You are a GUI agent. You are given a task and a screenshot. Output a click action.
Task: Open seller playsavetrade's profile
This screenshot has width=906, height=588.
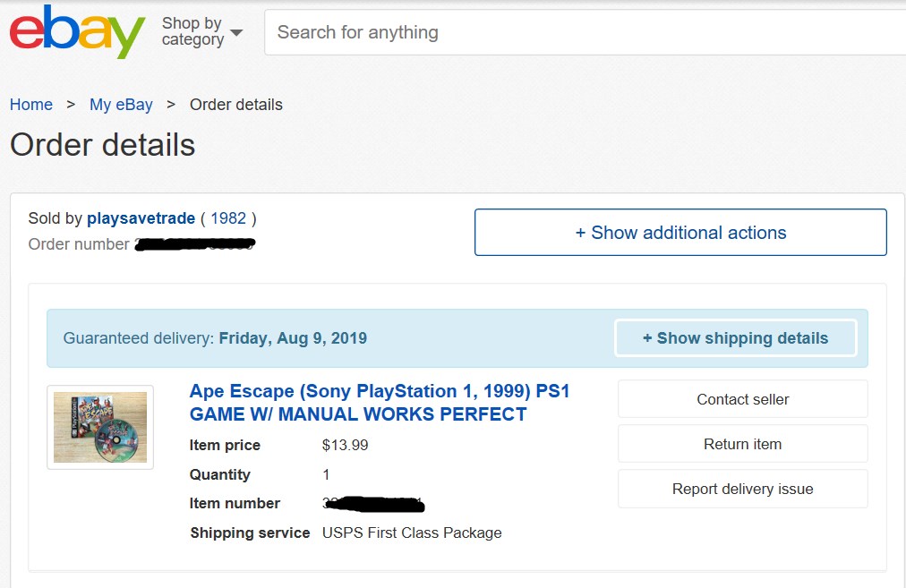[141, 218]
